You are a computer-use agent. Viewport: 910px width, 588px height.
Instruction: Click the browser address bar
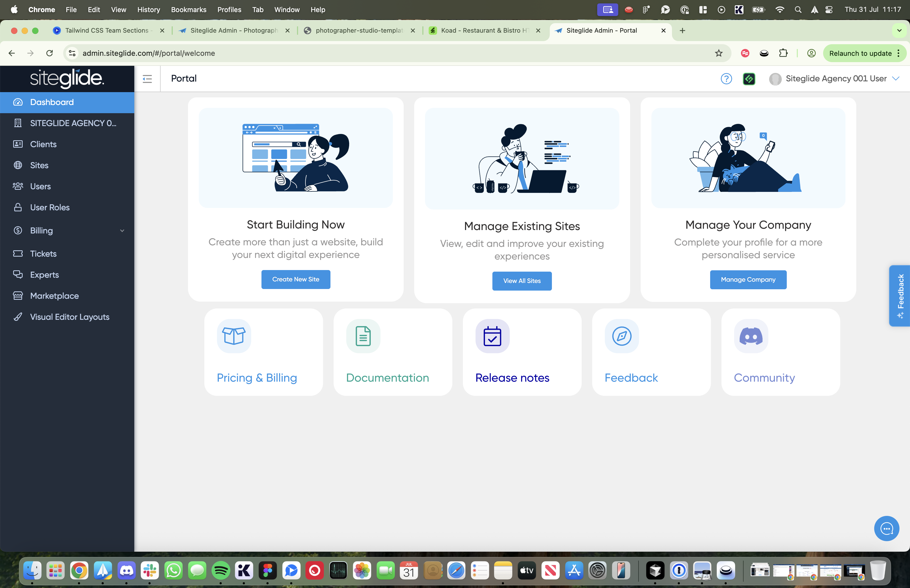coord(149,53)
